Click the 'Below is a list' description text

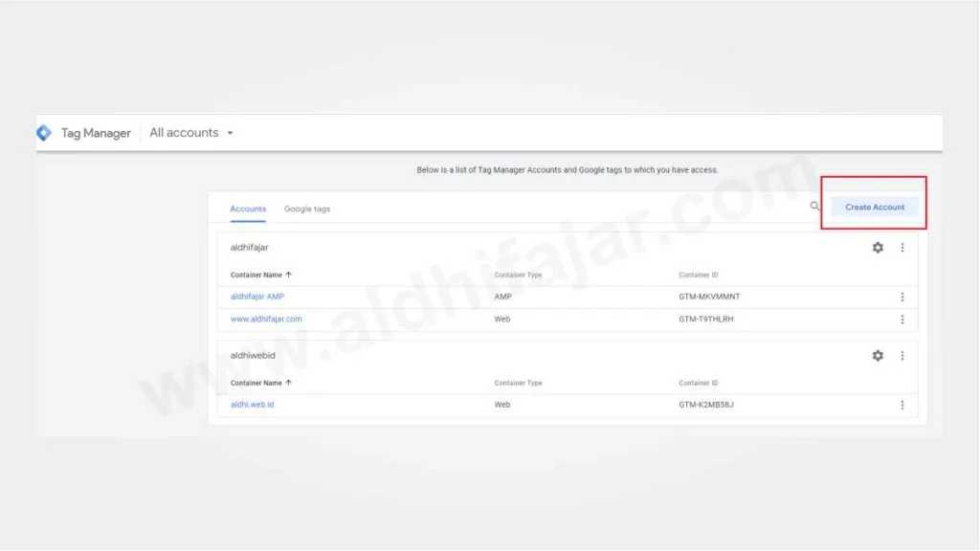[567, 170]
